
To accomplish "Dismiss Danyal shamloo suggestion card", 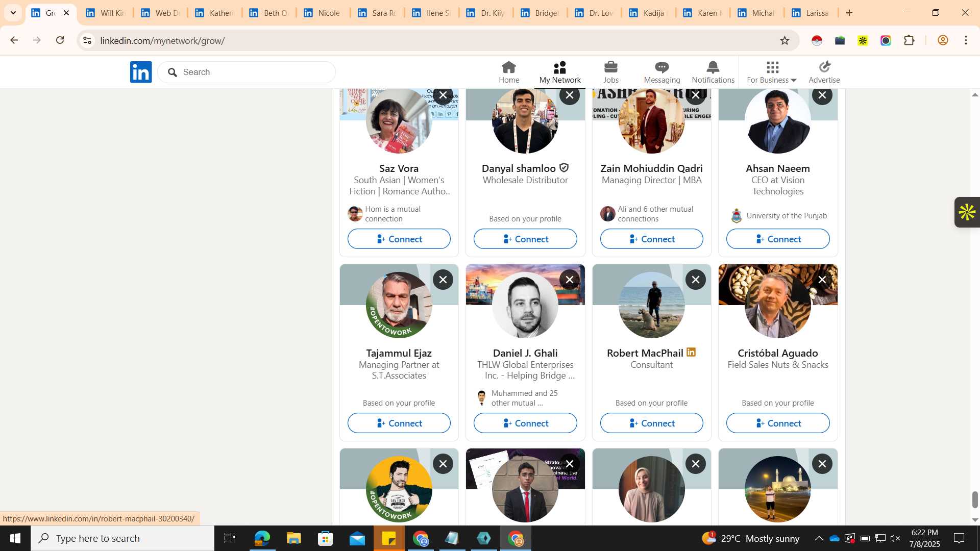I will 570,95.
